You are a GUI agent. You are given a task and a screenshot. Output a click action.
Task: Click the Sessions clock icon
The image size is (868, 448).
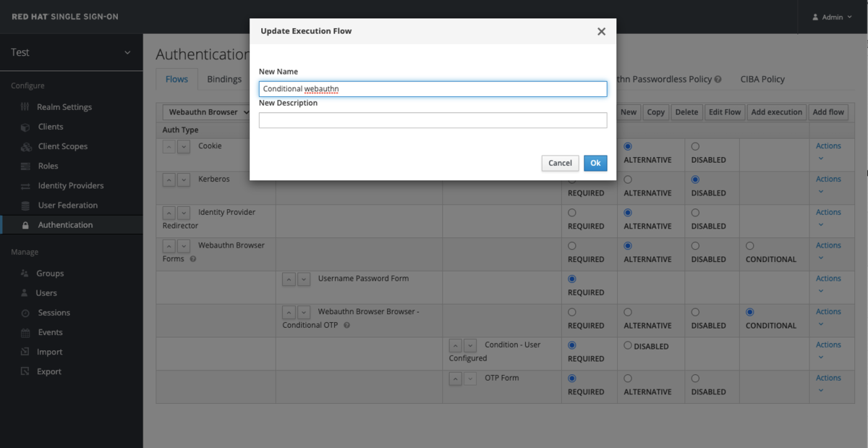tap(25, 313)
